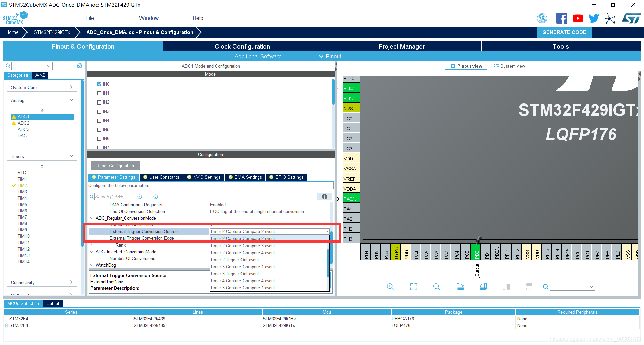
Task: Open the peripheral search dropdown
Action: pos(49,66)
